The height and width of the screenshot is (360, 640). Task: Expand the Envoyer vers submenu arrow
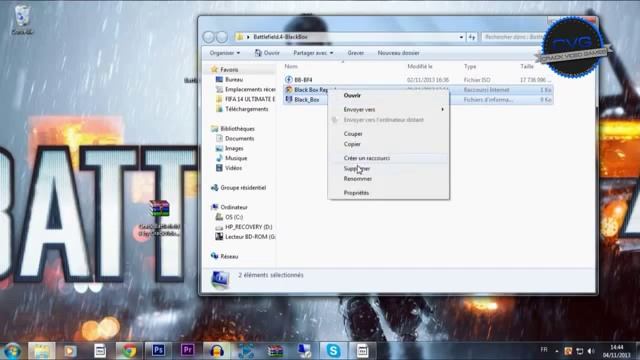pos(442,109)
